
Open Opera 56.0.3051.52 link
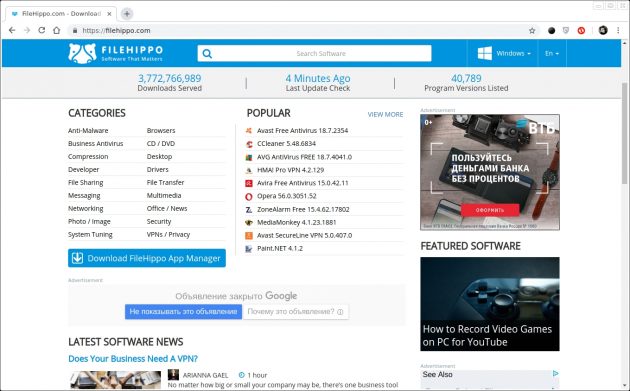click(287, 196)
